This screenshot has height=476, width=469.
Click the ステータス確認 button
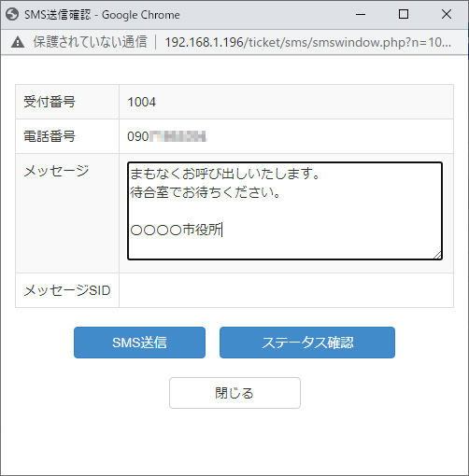tap(307, 343)
